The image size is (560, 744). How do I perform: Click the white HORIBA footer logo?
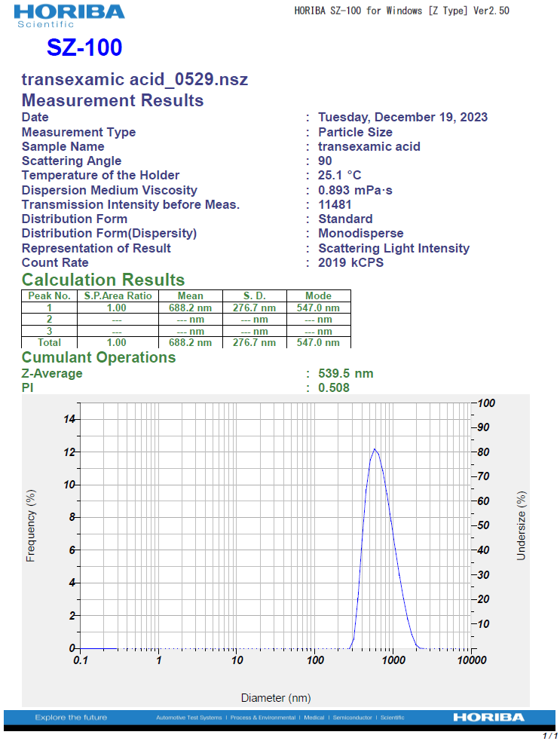[x=489, y=718]
